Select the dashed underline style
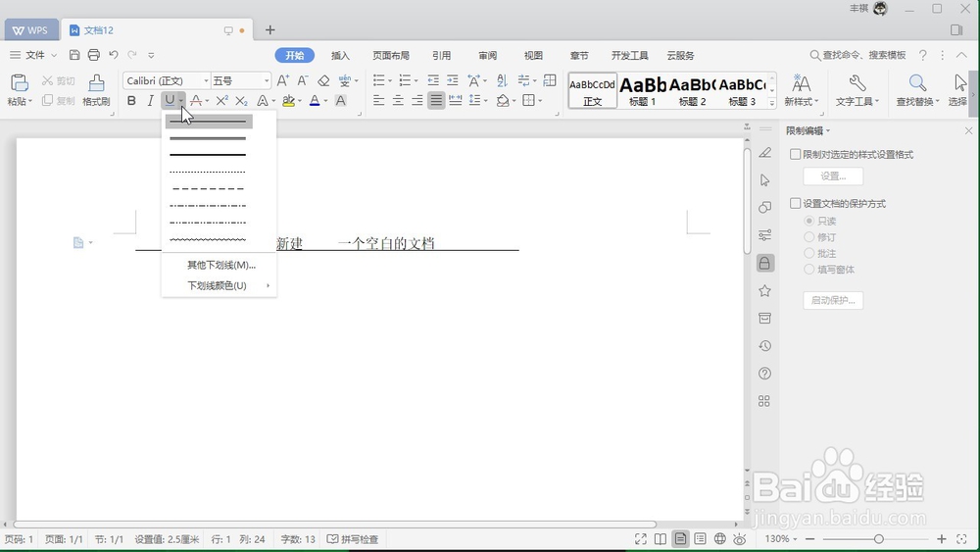This screenshot has height=552, width=980. click(208, 188)
